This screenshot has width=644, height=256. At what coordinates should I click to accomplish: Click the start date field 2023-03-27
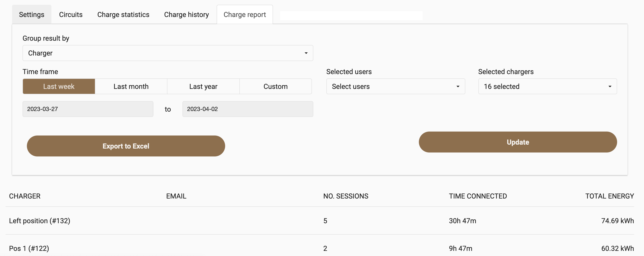(88, 109)
